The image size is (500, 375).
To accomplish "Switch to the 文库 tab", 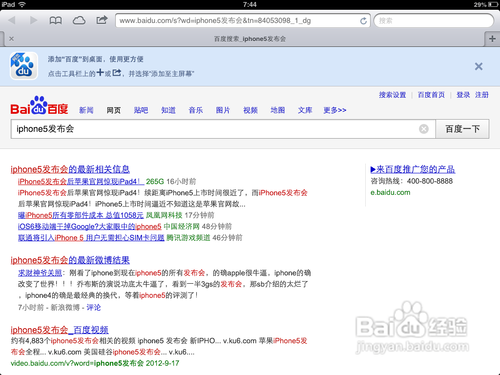I will point(305,110).
